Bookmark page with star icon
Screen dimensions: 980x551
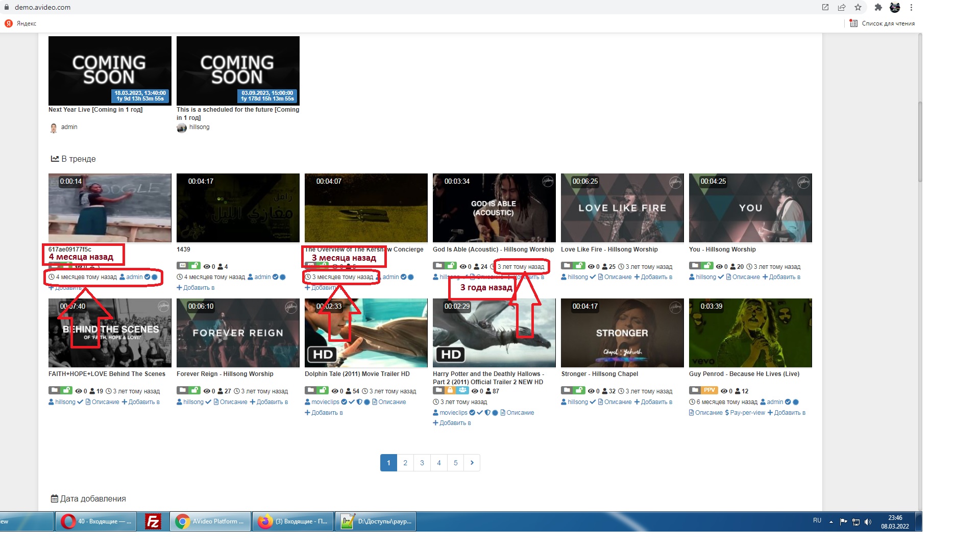858,7
